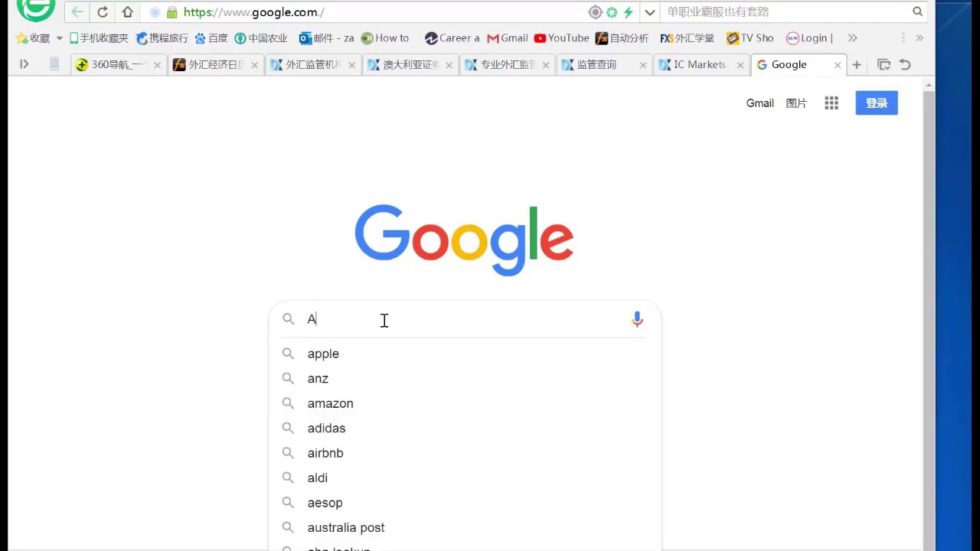Open 自动分析 bookmark

[622, 38]
